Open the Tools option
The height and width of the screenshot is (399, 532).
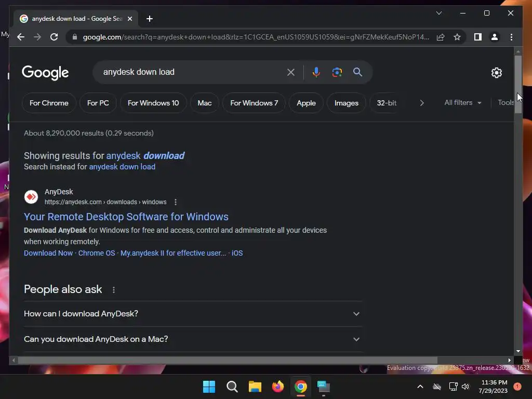(x=506, y=102)
